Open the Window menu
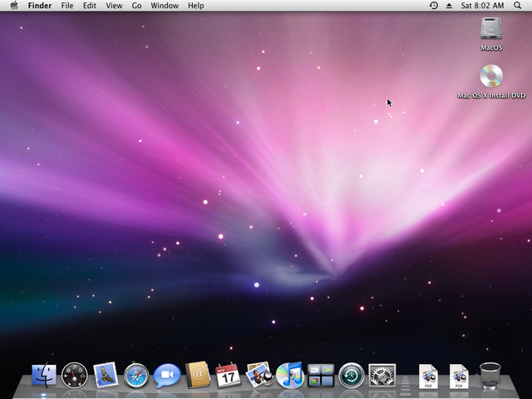Image resolution: width=532 pixels, height=399 pixels. (165, 6)
